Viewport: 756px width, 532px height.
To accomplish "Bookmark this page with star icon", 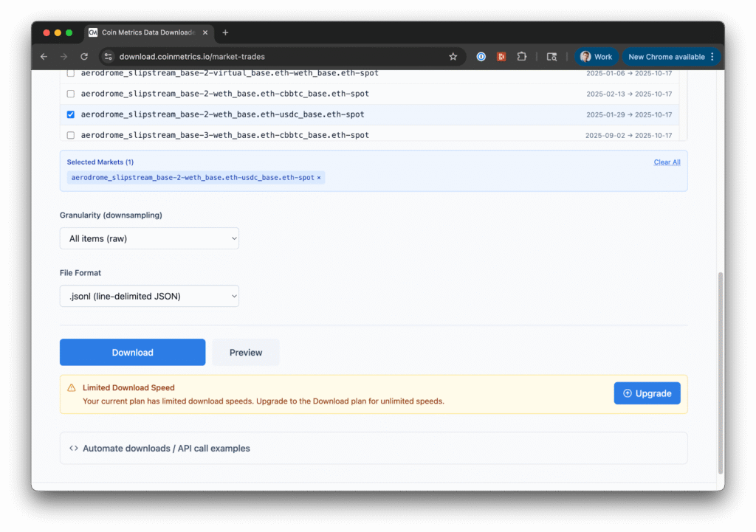I will click(x=453, y=57).
